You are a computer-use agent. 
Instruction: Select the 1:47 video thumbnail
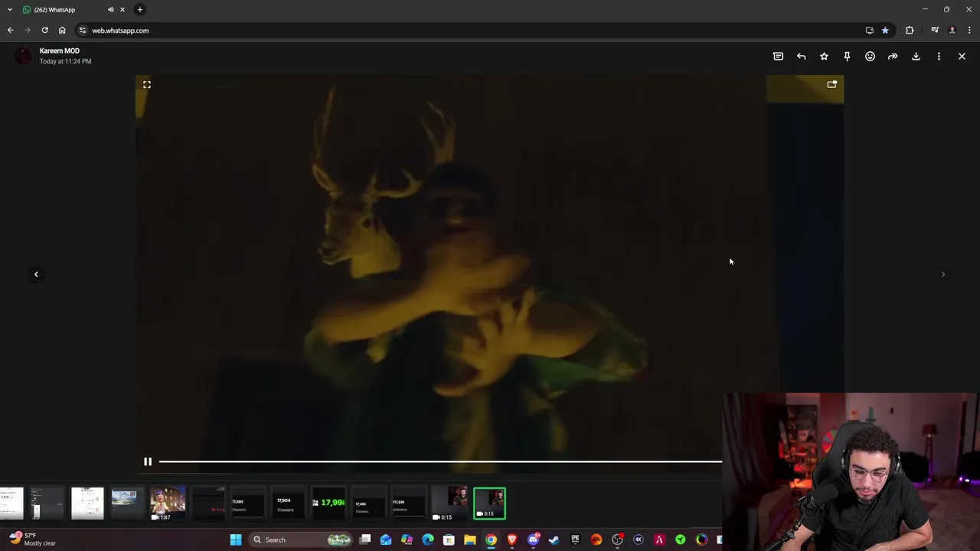168,504
